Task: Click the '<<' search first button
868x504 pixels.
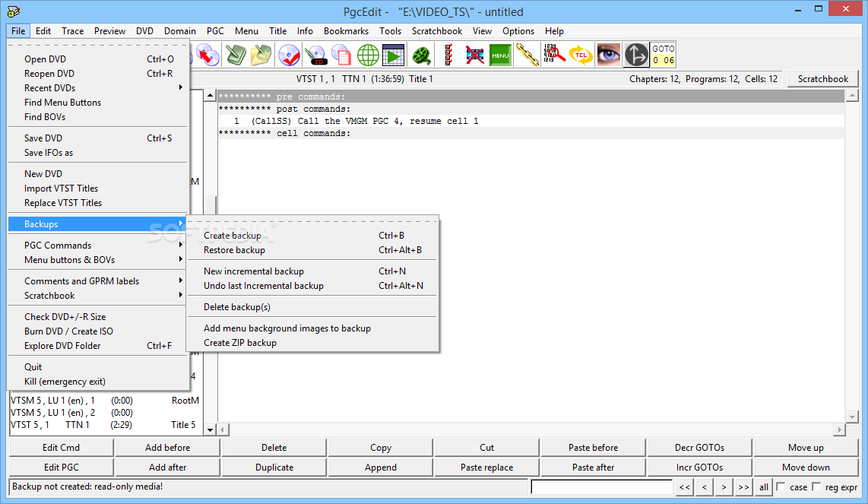Action: (685, 487)
